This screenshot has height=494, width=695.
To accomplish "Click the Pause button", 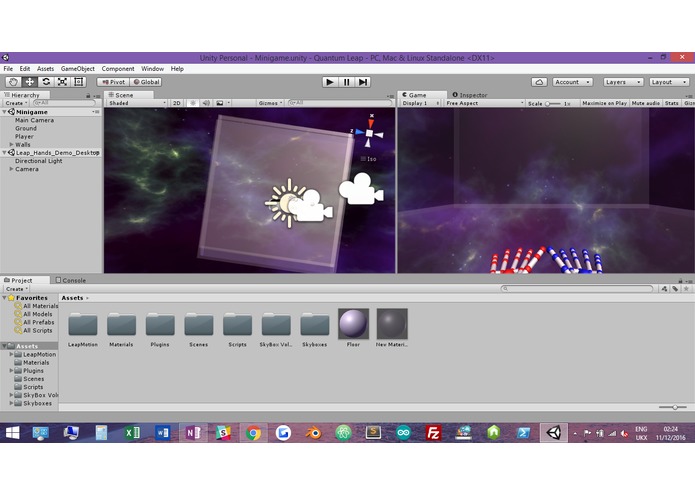I will click(x=346, y=82).
